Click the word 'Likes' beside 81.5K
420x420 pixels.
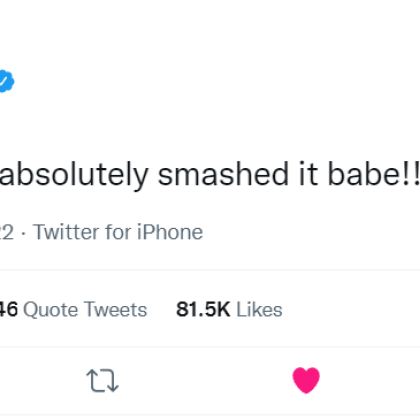pos(259,310)
